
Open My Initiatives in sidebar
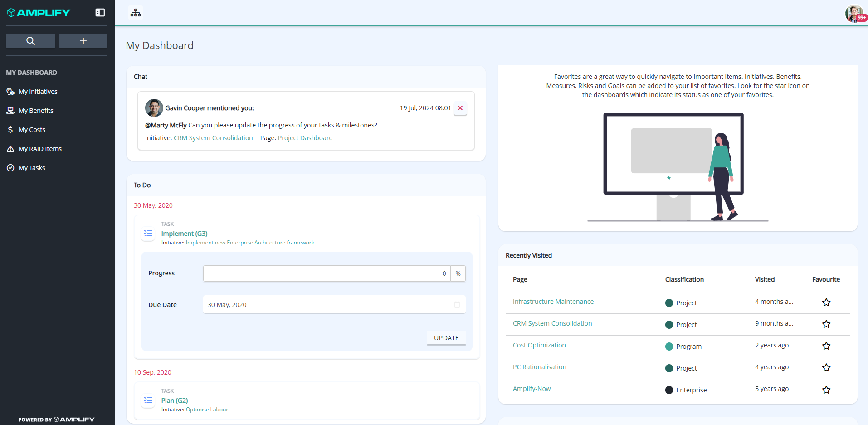[38, 92]
